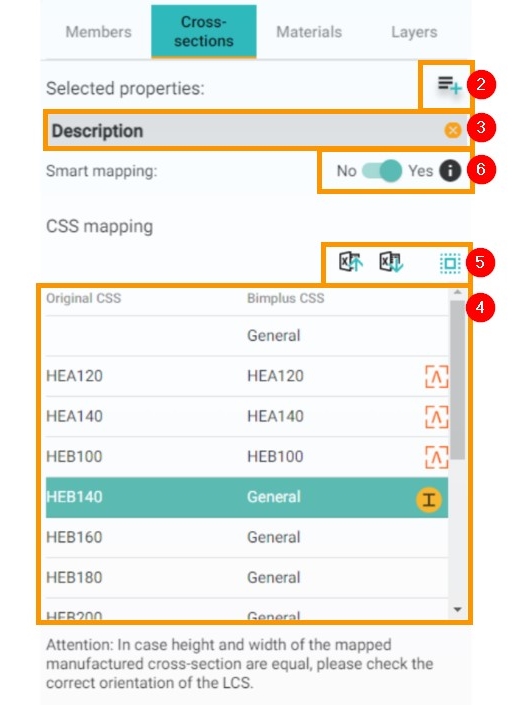Viewport: 518px width, 705px height.
Task: Toggle the Smart mapping switch
Action: coord(381,171)
